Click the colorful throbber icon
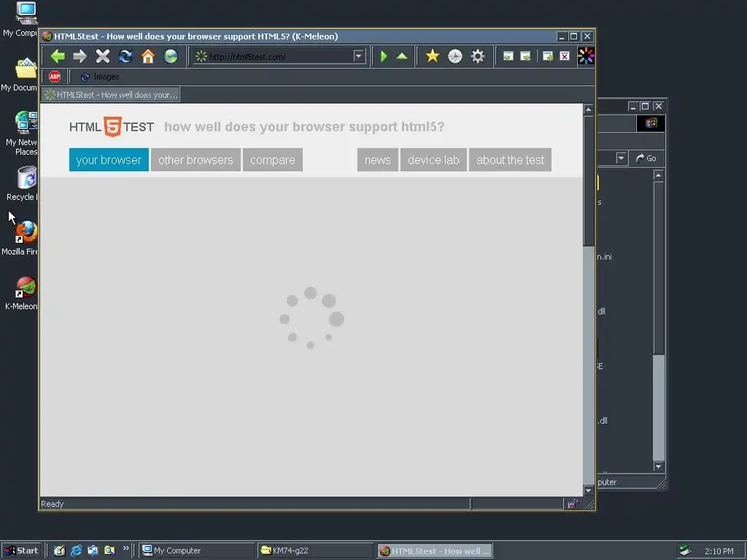Image resolution: width=747 pixels, height=560 pixels. click(x=586, y=55)
